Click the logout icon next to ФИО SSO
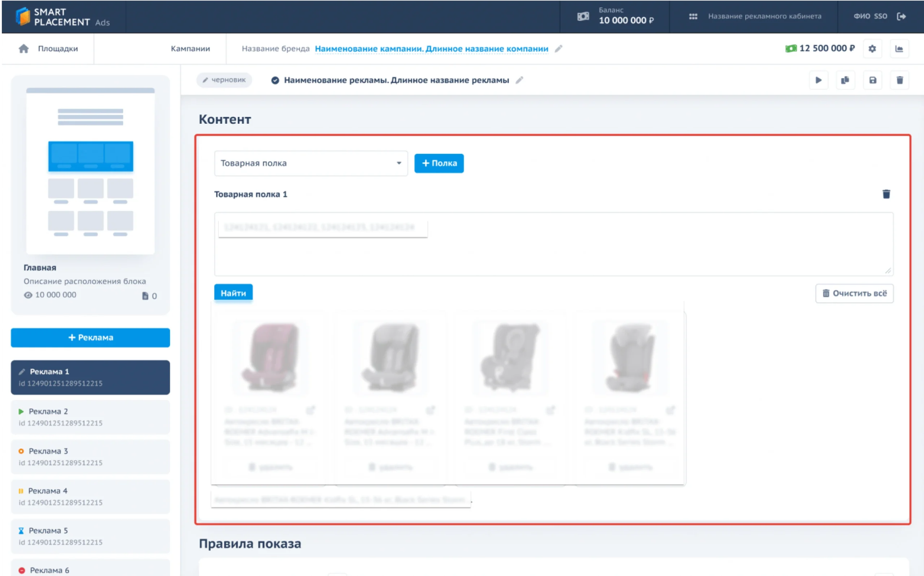924x576 pixels. (902, 16)
